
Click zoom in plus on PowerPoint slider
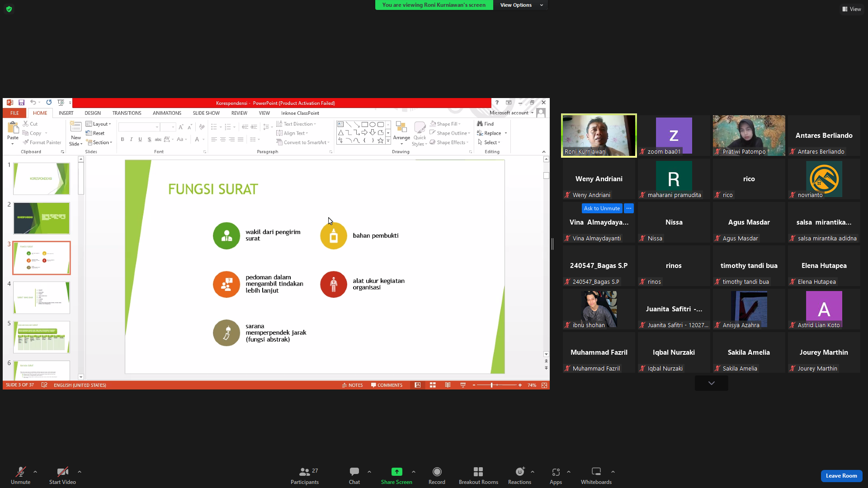click(520, 385)
